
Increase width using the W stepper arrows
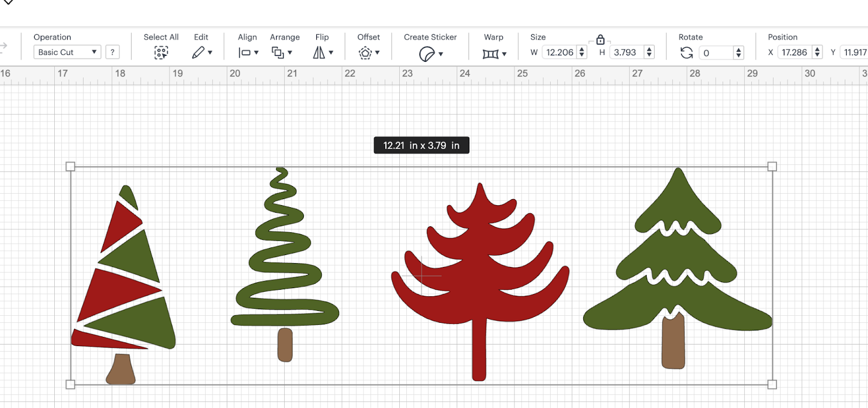coord(582,52)
